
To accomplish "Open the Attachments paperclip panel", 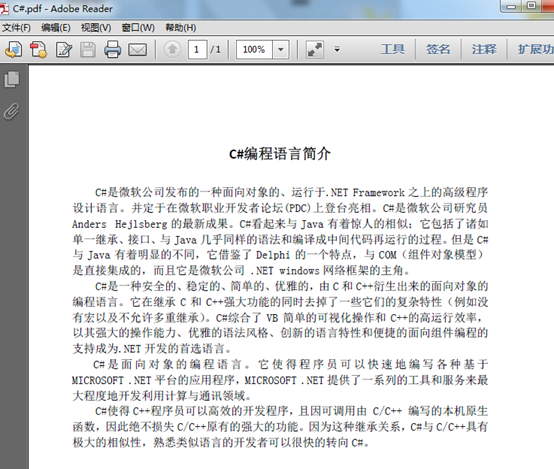I will click(12, 111).
